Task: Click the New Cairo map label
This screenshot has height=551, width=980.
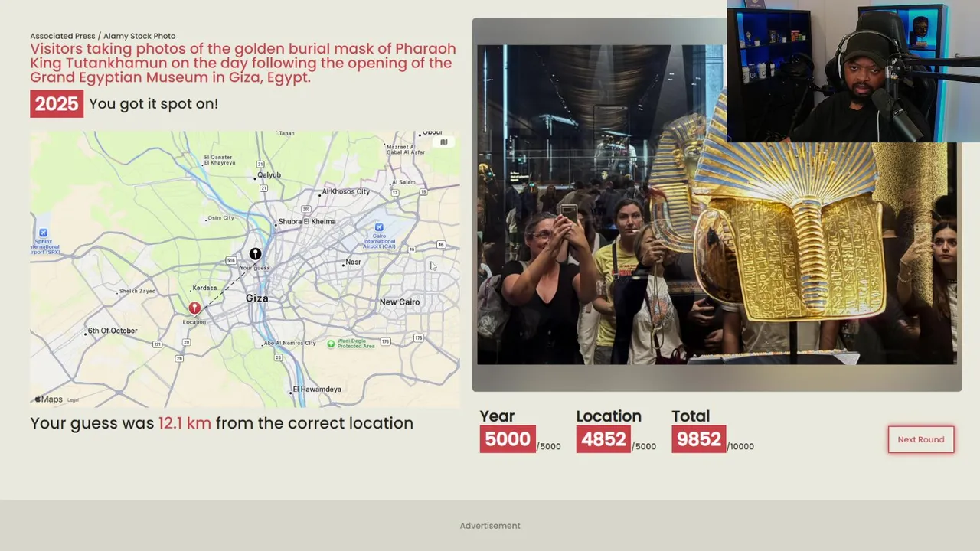Action: pyautogui.click(x=400, y=302)
